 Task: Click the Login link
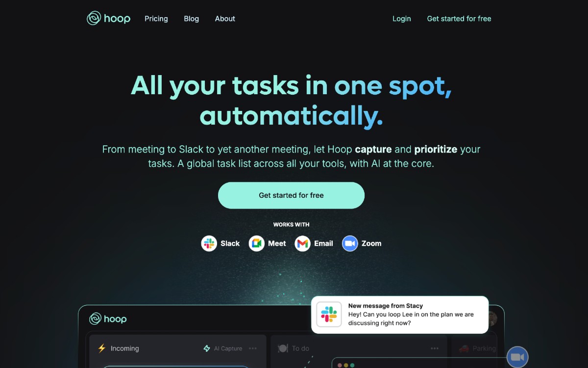402,19
